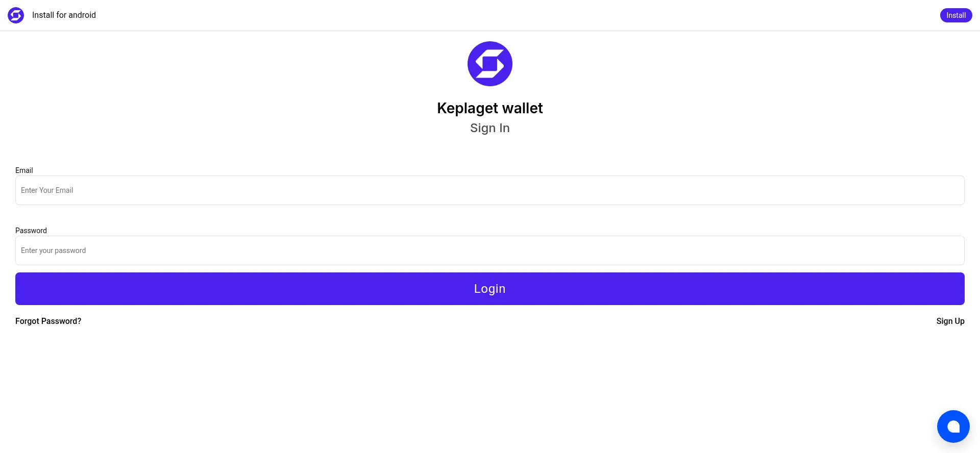This screenshot has height=453, width=980.
Task: Open the blue chat support bubble
Action: pos(953,426)
